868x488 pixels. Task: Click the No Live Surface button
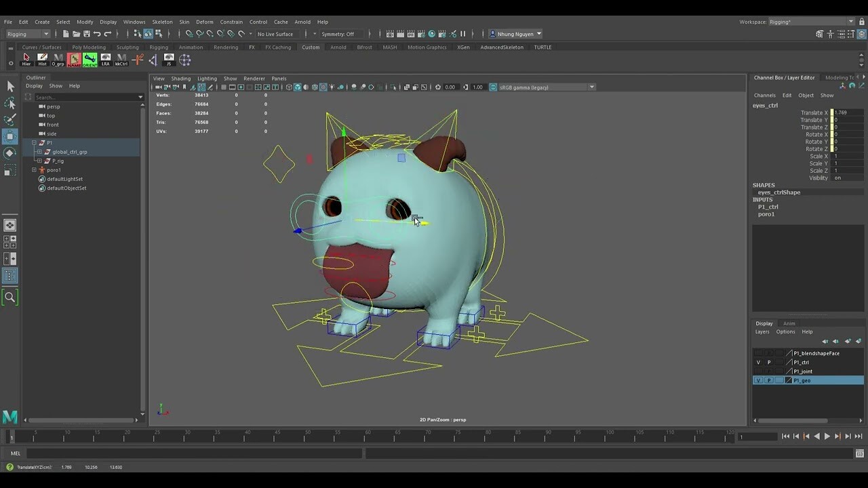pyautogui.click(x=276, y=34)
